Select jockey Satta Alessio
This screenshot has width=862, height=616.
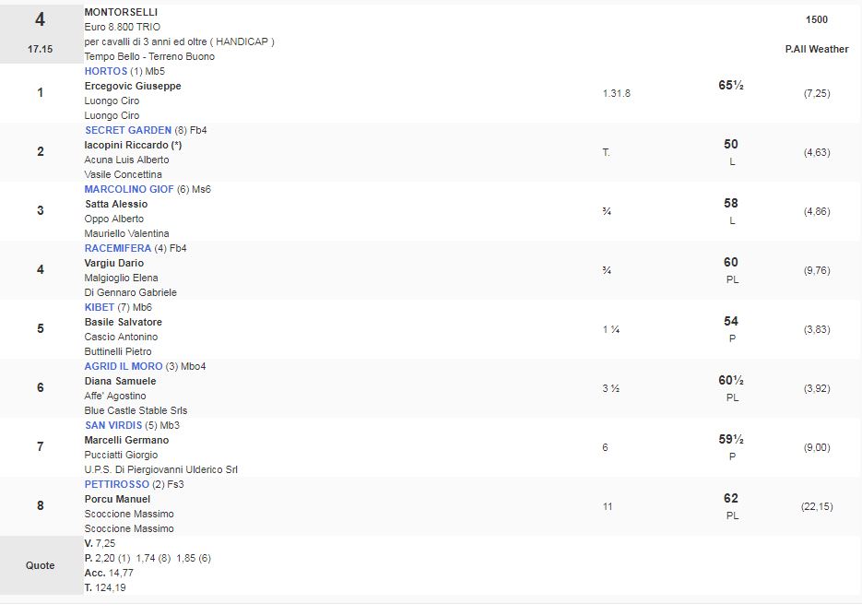[x=116, y=204]
